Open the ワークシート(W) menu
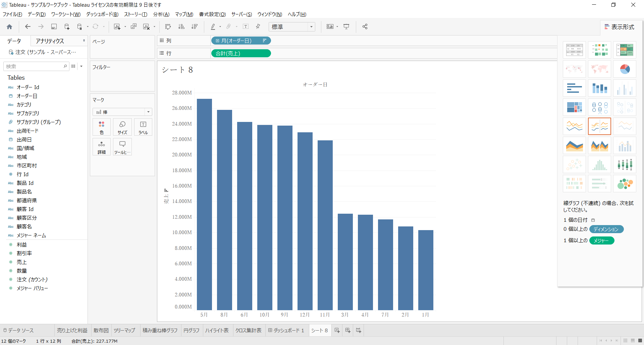644x345 pixels. coord(66,14)
